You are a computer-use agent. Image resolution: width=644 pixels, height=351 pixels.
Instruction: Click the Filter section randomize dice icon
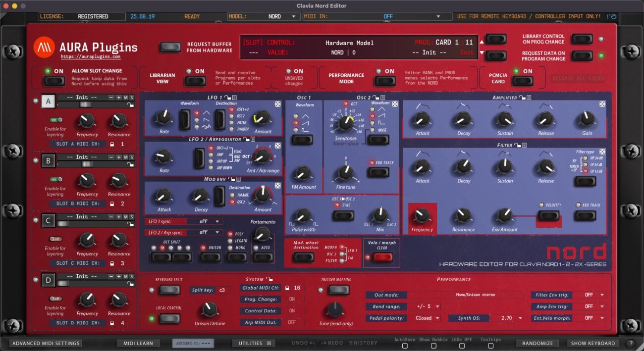[602, 152]
